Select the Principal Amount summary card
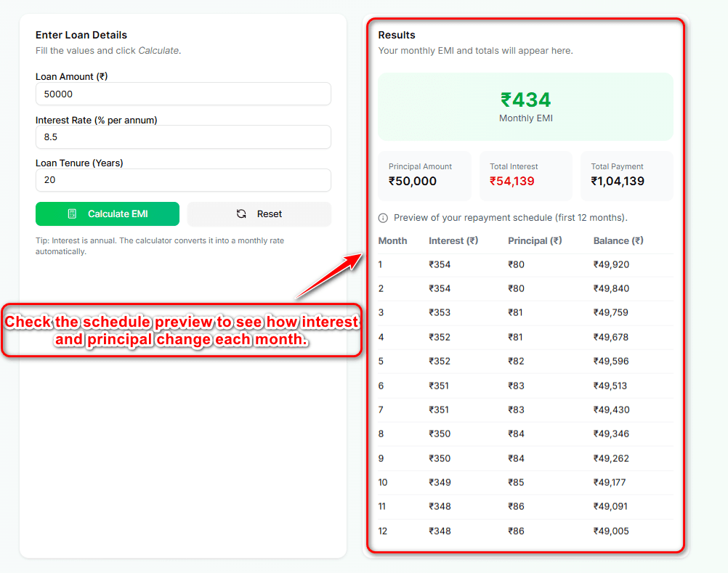 425,175
